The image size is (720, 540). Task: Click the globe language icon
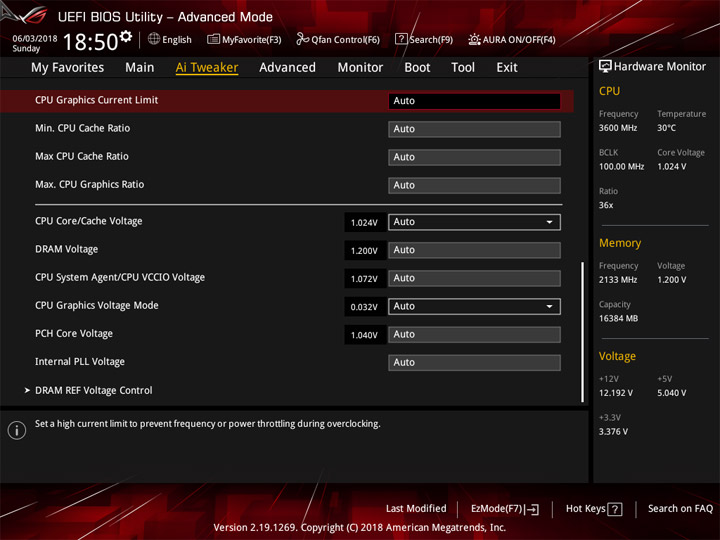(154, 39)
